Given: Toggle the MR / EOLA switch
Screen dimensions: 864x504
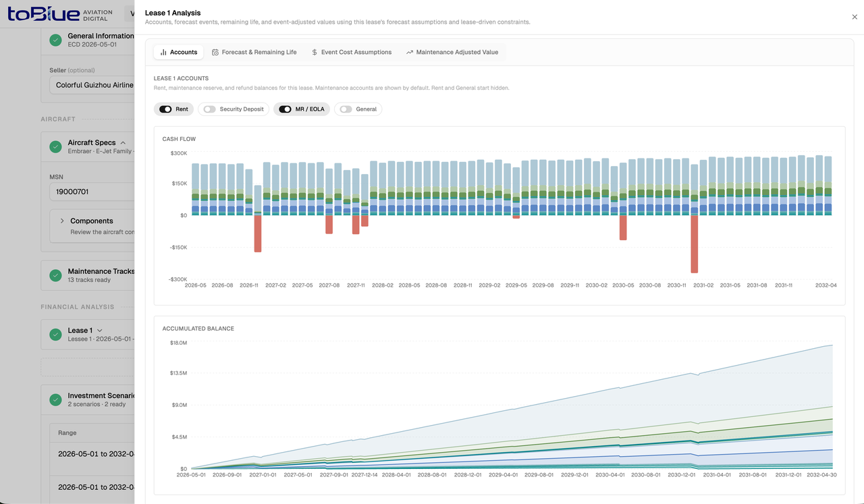Looking at the screenshot, I should 285,109.
